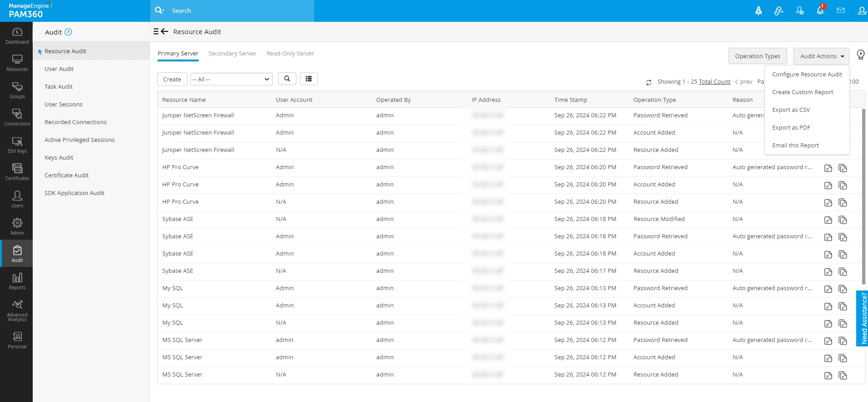The height and width of the screenshot is (402, 868).
Task: Select Resource Audit in the Audit menu
Action: tap(91, 51)
